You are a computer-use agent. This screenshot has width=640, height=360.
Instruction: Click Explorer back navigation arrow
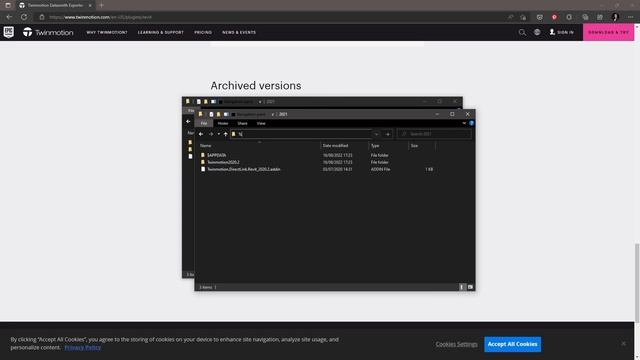tap(201, 134)
